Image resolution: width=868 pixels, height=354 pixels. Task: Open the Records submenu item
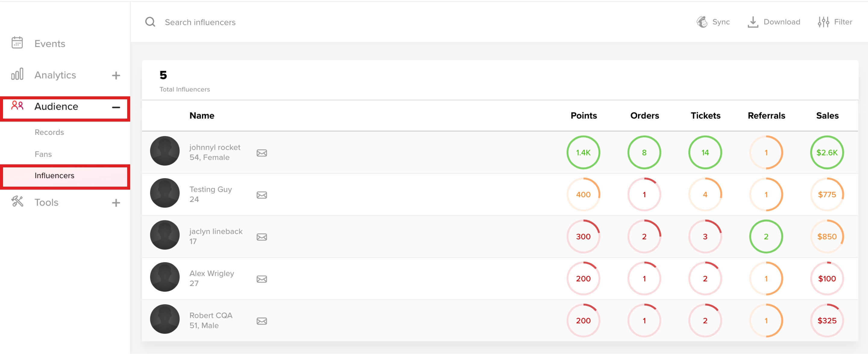[49, 132]
